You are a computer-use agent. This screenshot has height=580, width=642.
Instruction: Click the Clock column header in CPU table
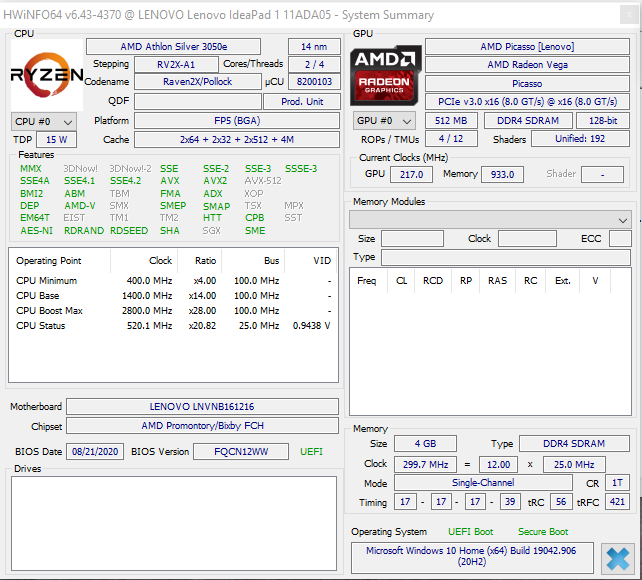(144, 261)
